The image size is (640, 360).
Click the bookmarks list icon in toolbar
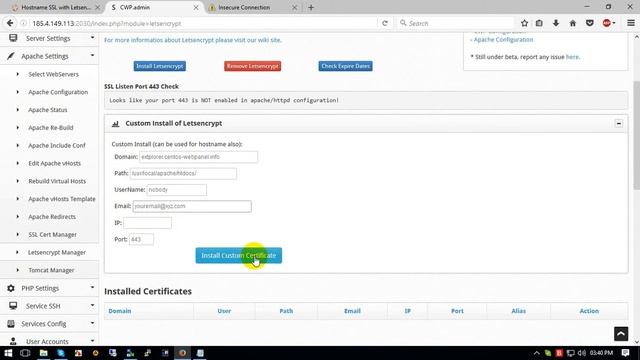(x=539, y=23)
